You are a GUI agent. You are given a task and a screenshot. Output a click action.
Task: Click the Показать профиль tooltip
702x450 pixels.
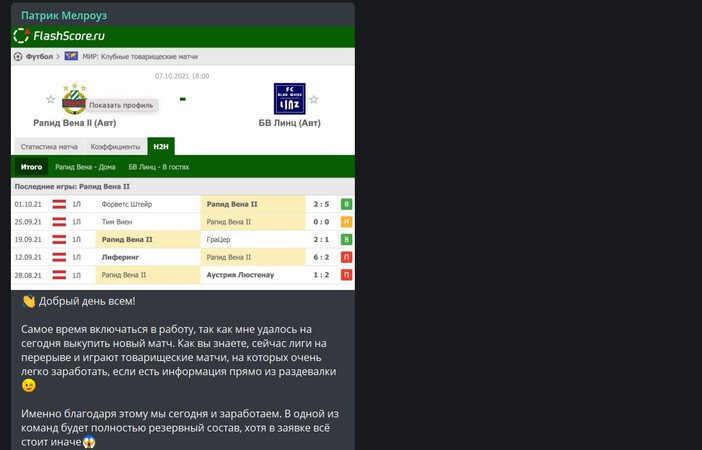(121, 105)
